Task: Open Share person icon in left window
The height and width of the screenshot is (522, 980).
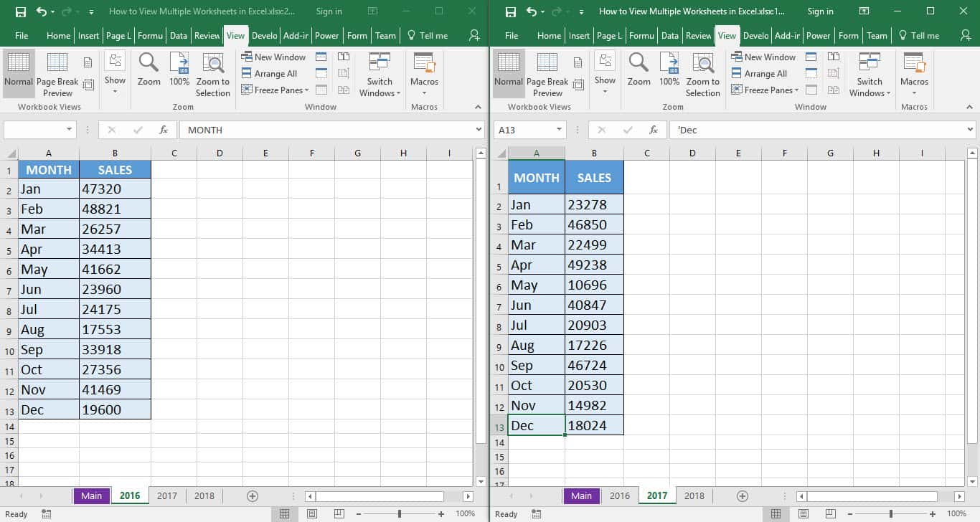Action: pos(474,35)
